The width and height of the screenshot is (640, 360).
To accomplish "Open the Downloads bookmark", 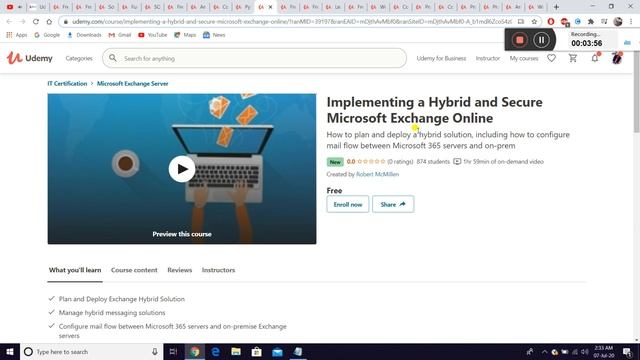I will [84, 35].
